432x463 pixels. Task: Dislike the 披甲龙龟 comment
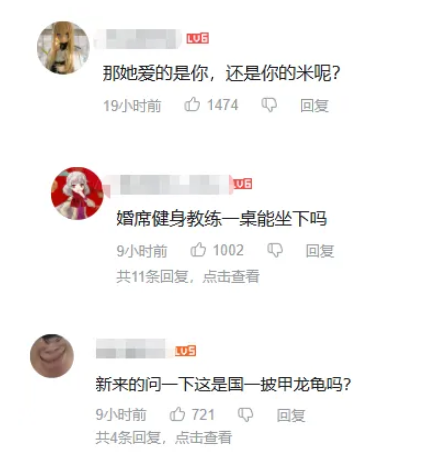click(x=245, y=415)
